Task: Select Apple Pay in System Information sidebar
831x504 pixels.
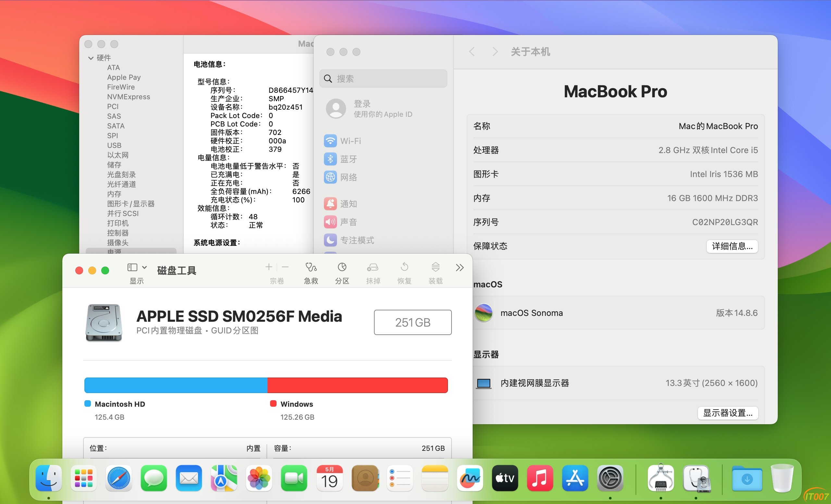Action: pos(124,78)
